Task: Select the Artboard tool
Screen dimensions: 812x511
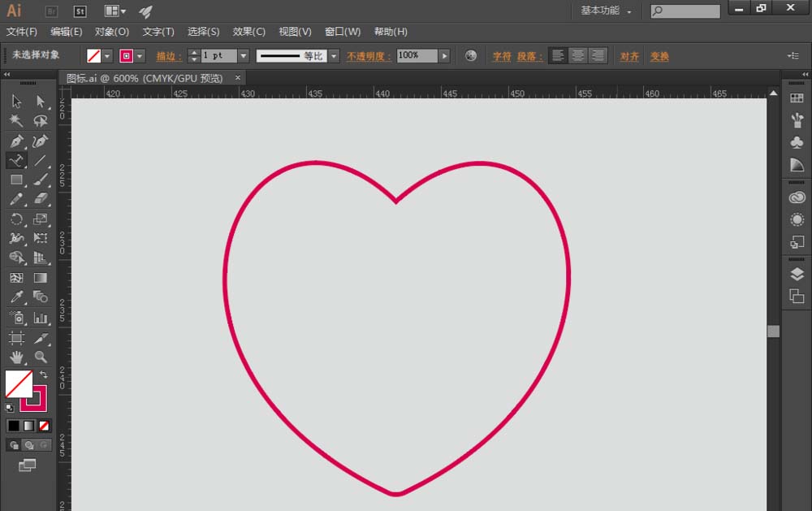Action: (x=16, y=338)
